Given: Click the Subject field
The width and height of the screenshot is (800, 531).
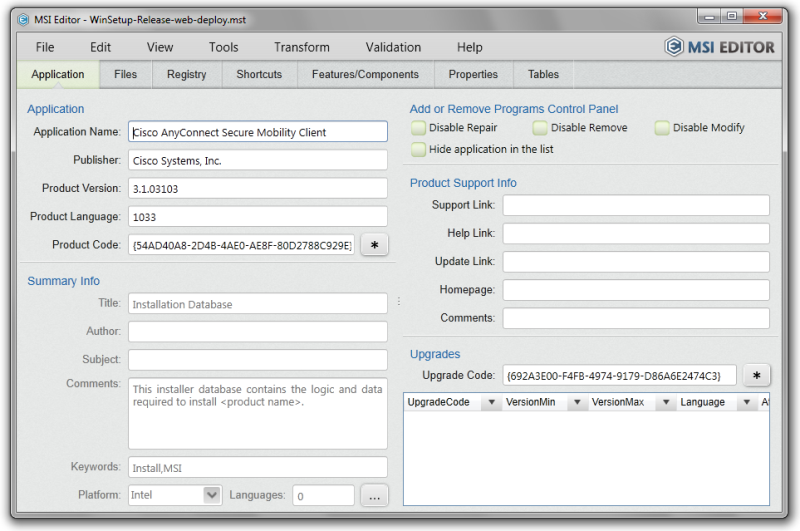Looking at the screenshot, I should pyautogui.click(x=258, y=360).
